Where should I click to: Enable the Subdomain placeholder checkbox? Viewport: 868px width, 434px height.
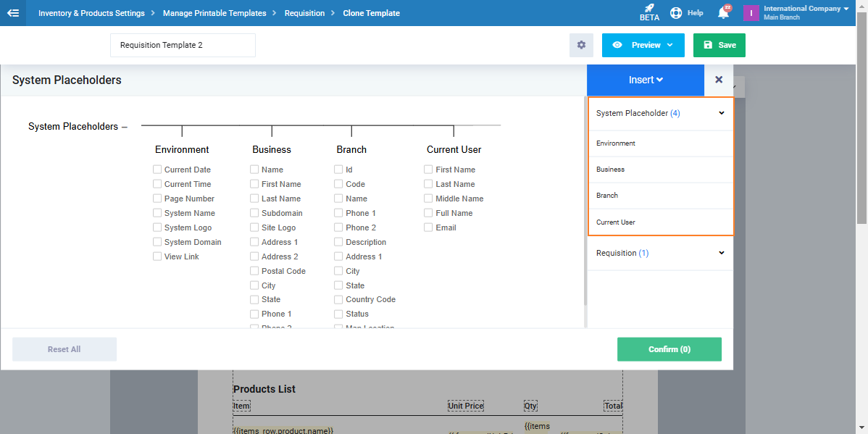coord(254,213)
